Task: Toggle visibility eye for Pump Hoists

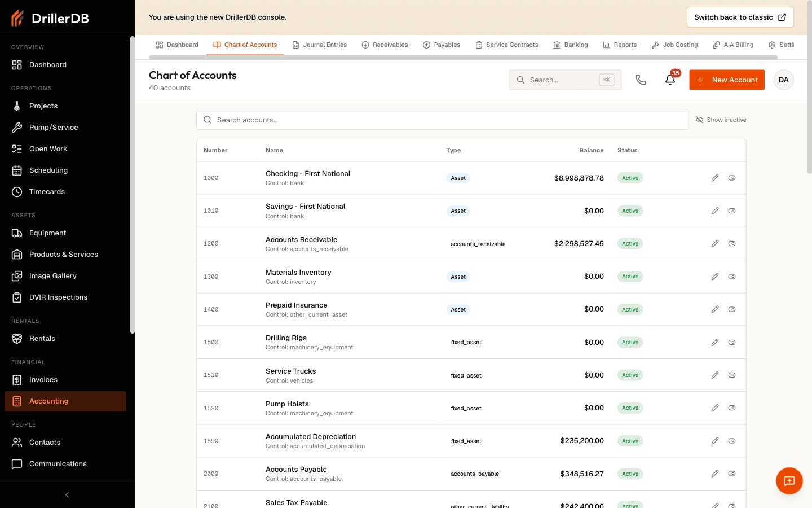Action: click(732, 408)
